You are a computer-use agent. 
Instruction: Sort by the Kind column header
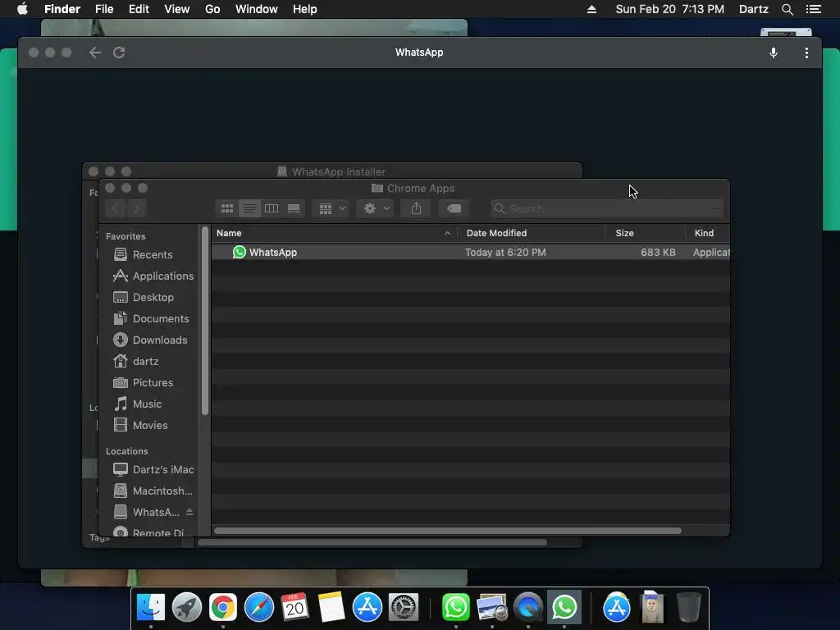point(708,233)
